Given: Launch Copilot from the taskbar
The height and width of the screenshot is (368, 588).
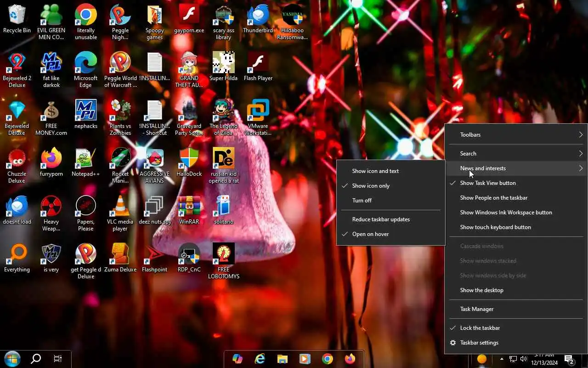Looking at the screenshot, I should [x=237, y=359].
